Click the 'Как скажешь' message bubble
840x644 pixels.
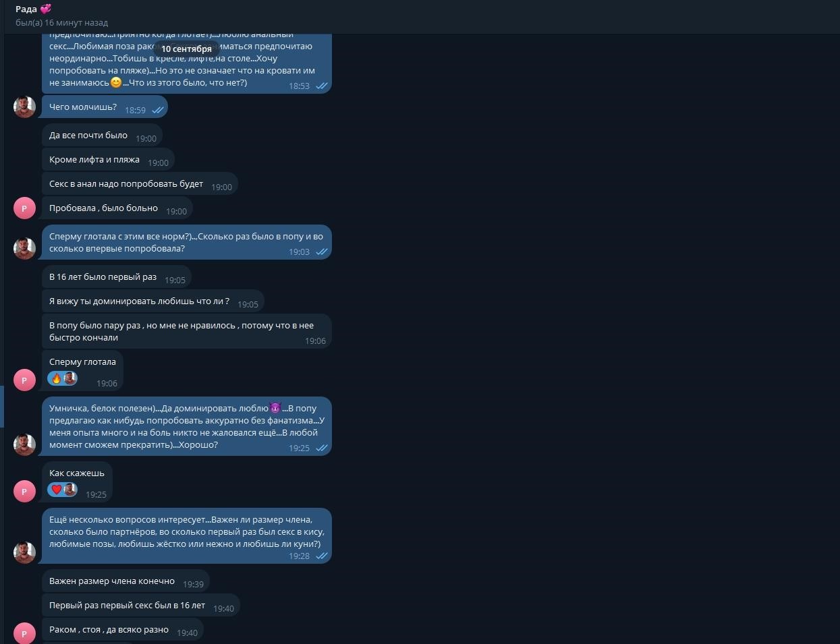pyautogui.click(x=77, y=483)
